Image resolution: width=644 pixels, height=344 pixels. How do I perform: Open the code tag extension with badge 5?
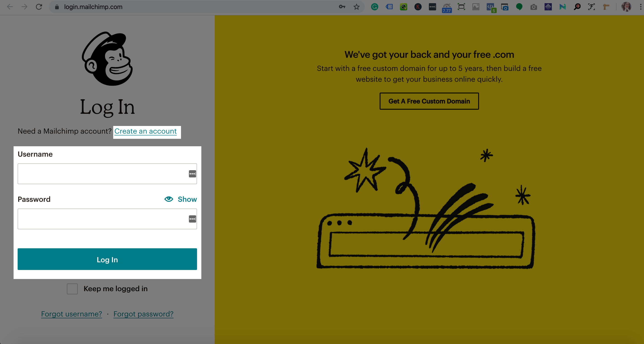click(491, 8)
